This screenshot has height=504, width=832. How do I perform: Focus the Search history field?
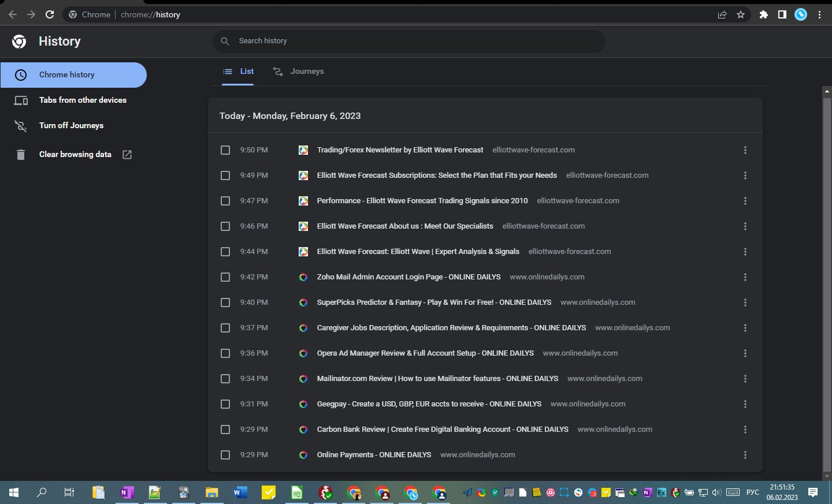point(409,41)
